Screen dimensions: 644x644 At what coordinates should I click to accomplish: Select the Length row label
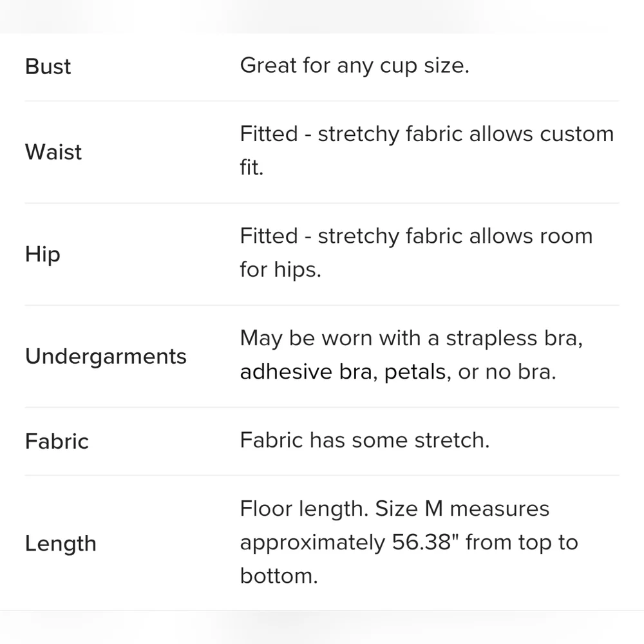click(61, 544)
